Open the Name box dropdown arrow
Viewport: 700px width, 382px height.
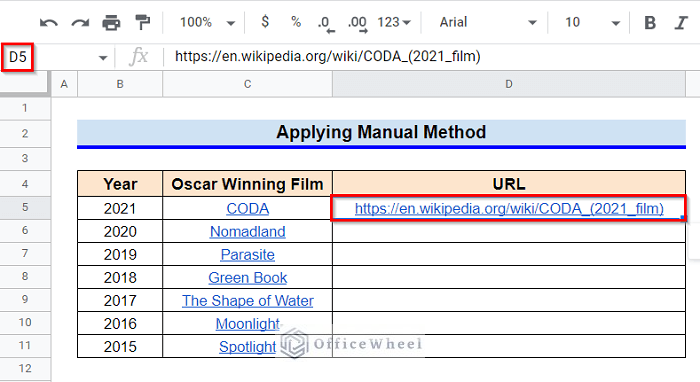(103, 58)
